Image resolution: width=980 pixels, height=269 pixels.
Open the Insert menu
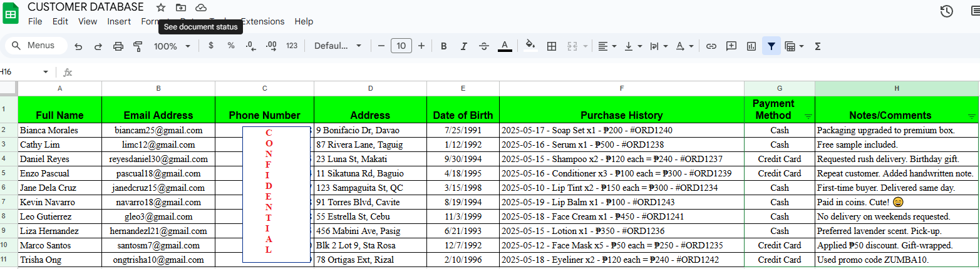click(119, 21)
